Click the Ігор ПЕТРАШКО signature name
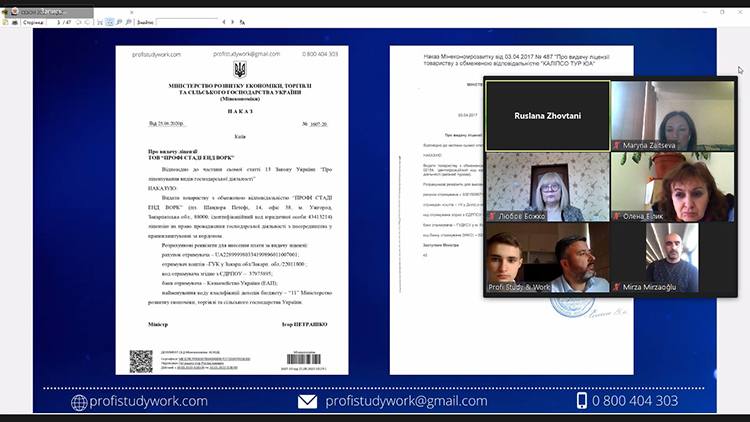 tap(305, 324)
